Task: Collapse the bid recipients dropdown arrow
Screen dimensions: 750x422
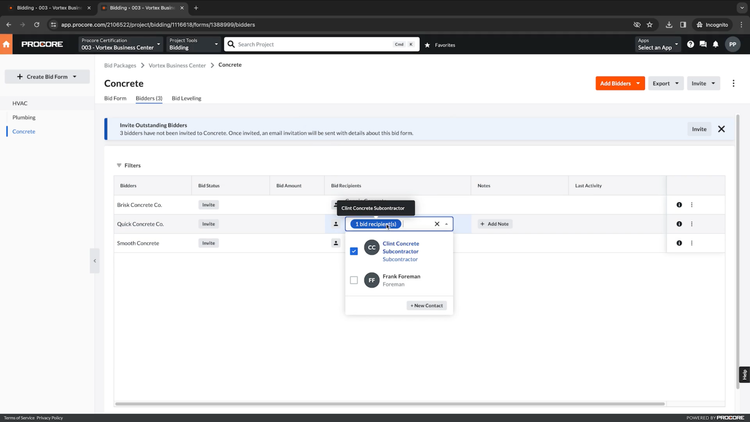Action: click(x=446, y=224)
